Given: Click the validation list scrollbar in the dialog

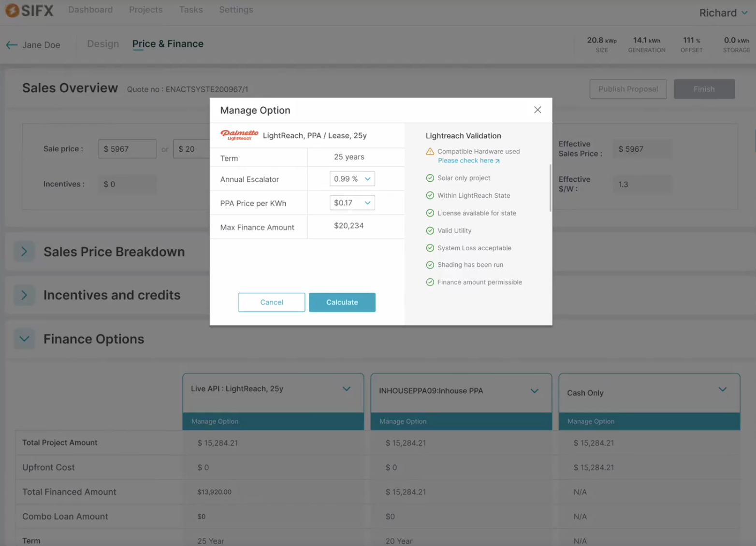Looking at the screenshot, I should click(550, 188).
